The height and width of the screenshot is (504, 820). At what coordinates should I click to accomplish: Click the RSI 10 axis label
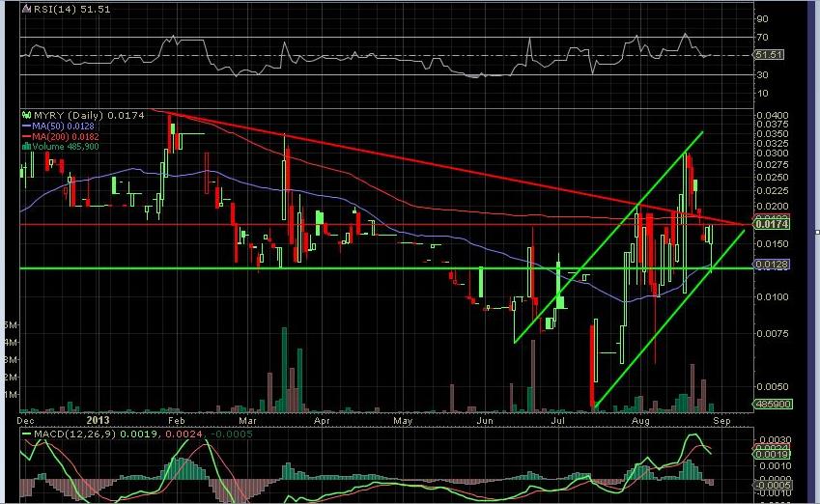(x=762, y=93)
